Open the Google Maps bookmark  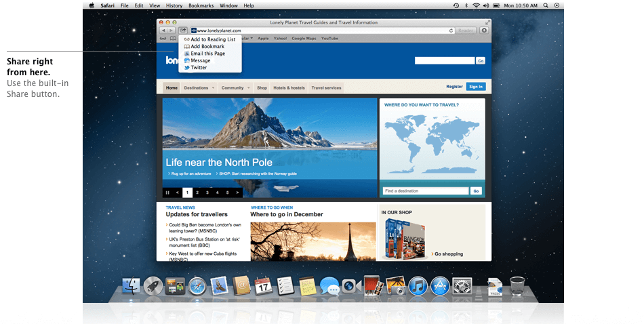click(304, 38)
